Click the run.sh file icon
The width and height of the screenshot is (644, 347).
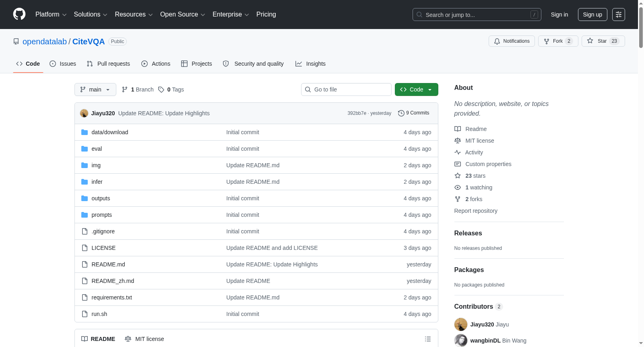[x=85, y=314]
